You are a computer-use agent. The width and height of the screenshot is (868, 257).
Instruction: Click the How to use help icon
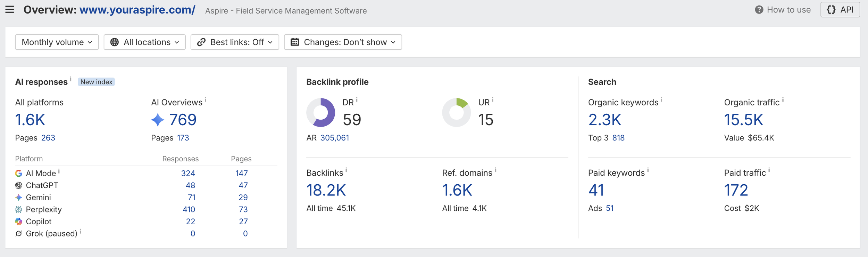[759, 10]
